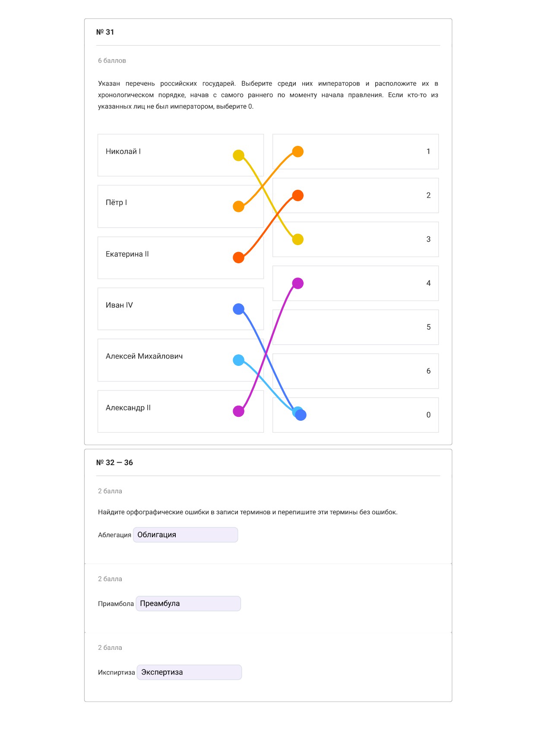Click the input field containing Преамбула
The image size is (535, 756).
point(188,603)
